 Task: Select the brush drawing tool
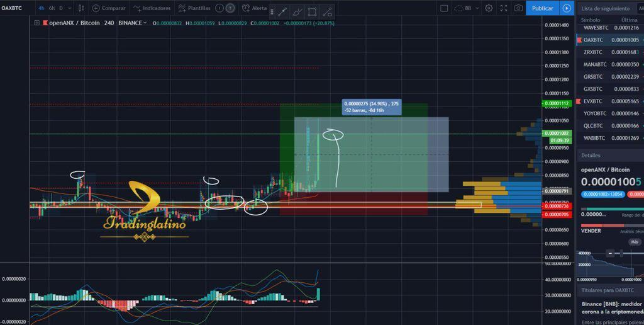pos(297,11)
